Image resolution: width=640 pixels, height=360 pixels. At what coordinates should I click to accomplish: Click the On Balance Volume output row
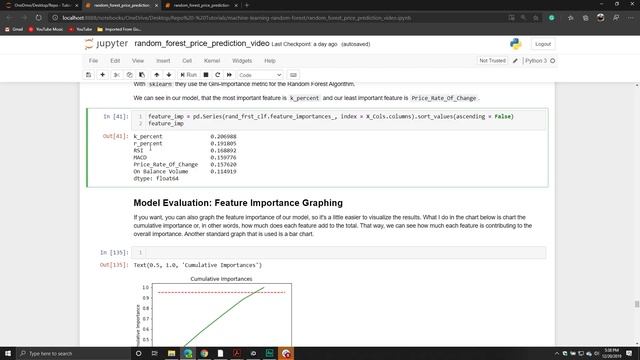(185, 171)
